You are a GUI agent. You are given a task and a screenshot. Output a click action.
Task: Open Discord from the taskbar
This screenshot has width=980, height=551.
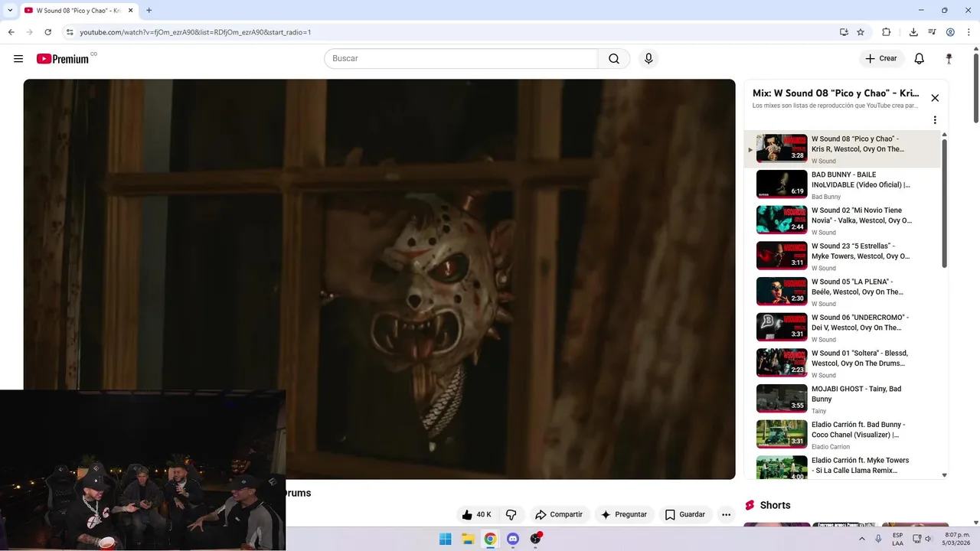click(x=513, y=539)
